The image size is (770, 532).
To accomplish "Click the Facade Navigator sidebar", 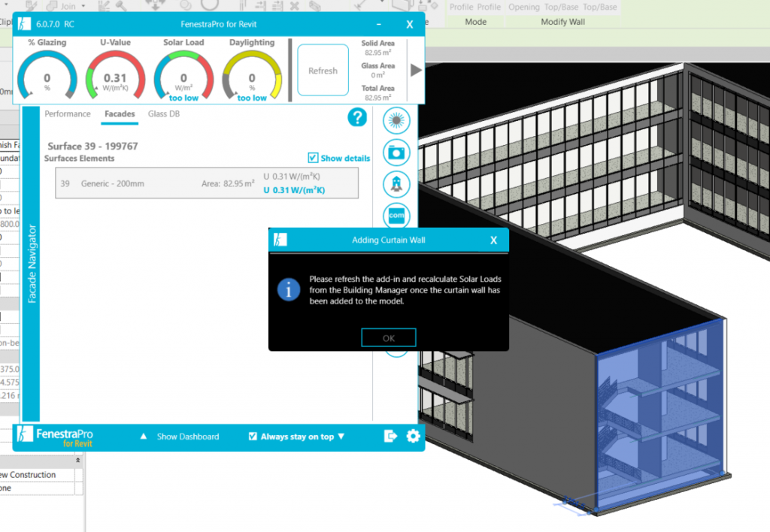I will (32, 264).
